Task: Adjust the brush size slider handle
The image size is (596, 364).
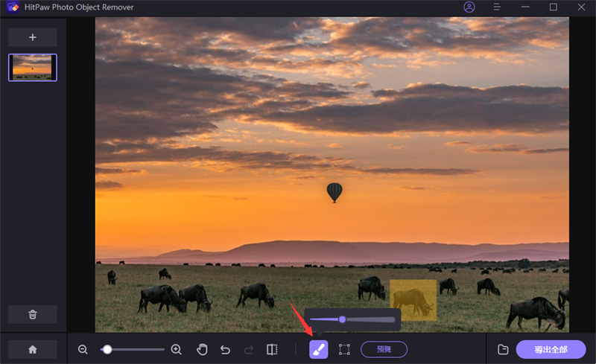Action: click(343, 319)
